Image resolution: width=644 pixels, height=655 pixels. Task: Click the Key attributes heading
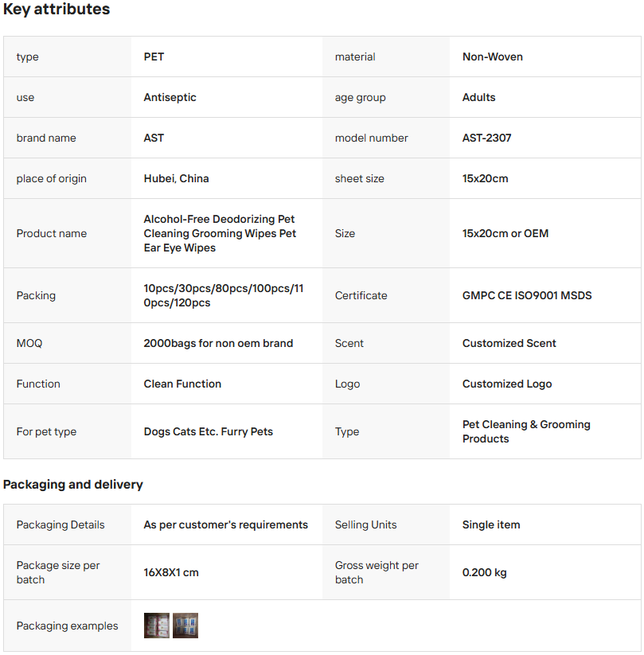(57, 10)
